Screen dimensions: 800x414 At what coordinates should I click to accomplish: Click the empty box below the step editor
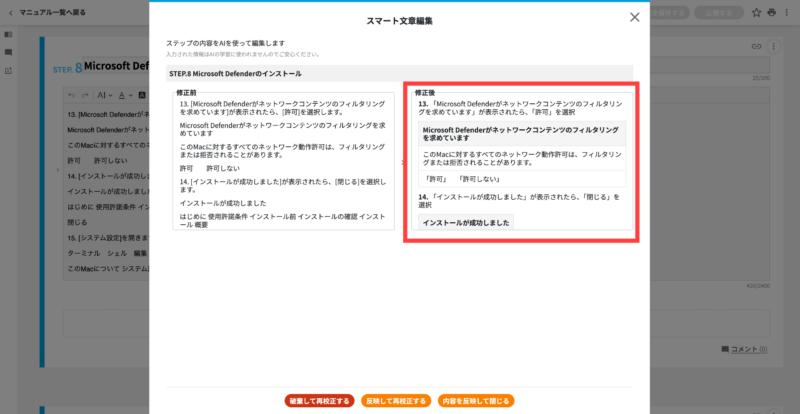click(416, 324)
